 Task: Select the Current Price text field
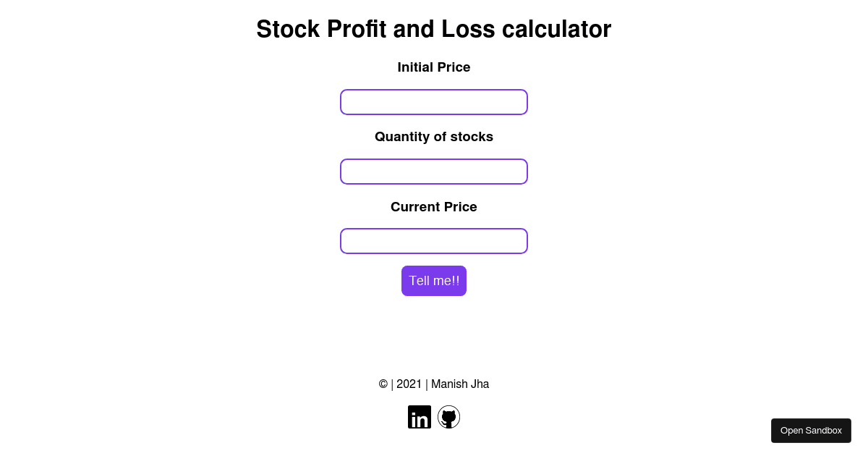(x=434, y=241)
